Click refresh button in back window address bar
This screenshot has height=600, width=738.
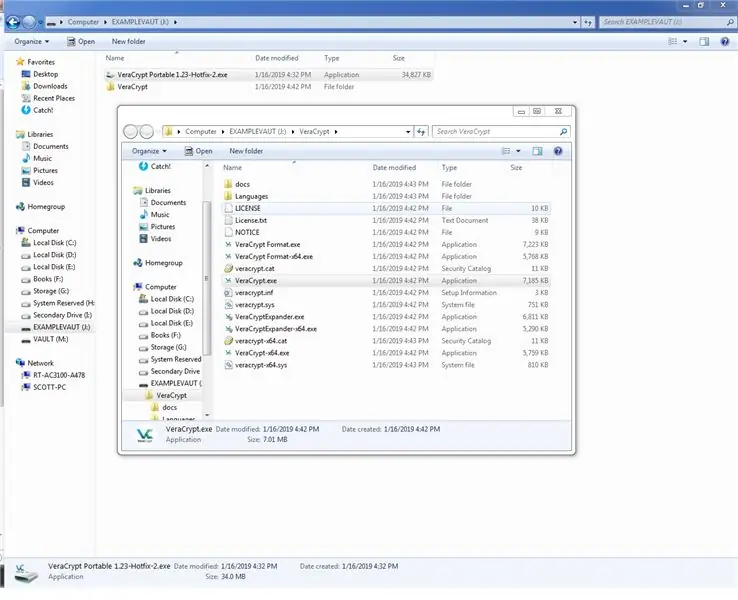pyautogui.click(x=588, y=22)
